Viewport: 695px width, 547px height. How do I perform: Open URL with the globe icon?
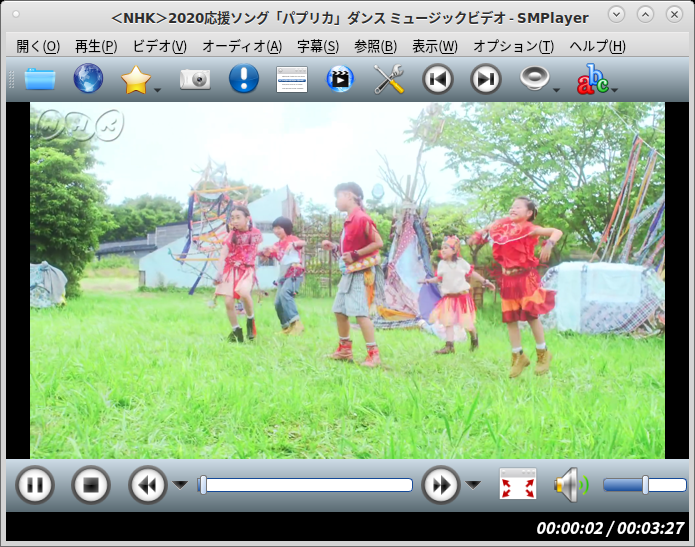88,78
